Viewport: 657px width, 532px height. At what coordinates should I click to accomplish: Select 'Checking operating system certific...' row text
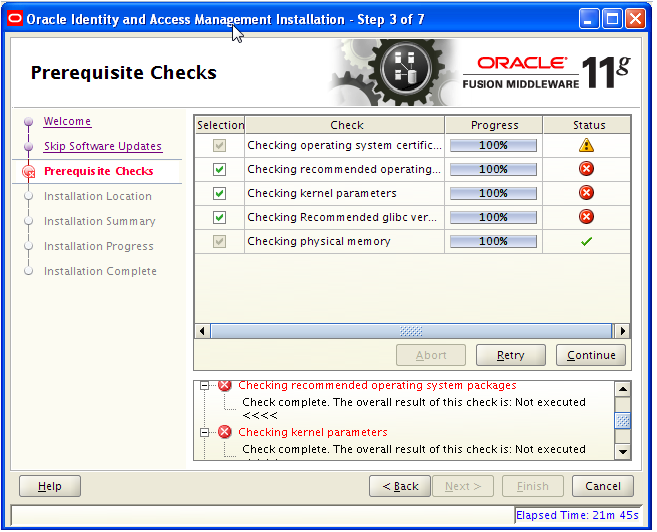click(x=344, y=145)
